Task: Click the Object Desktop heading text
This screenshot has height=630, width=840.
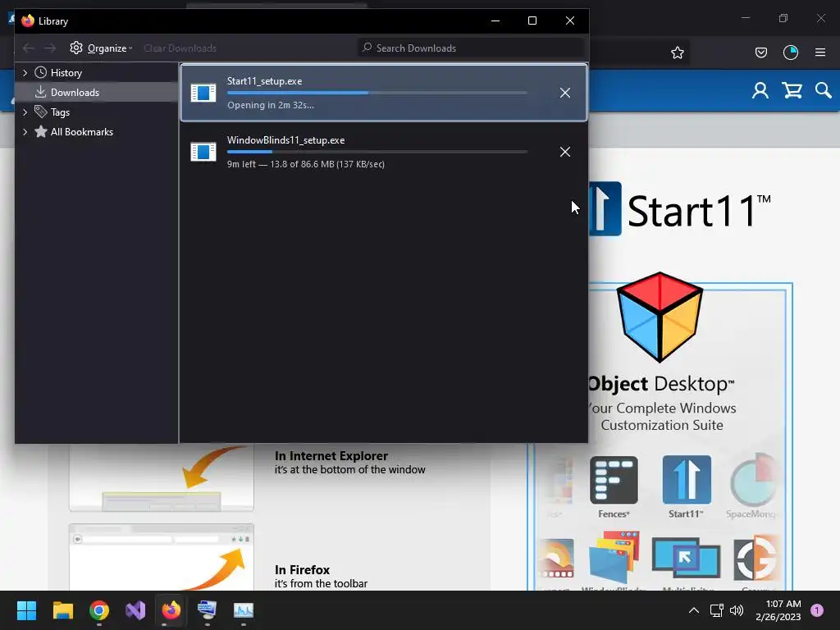Action: click(660, 384)
